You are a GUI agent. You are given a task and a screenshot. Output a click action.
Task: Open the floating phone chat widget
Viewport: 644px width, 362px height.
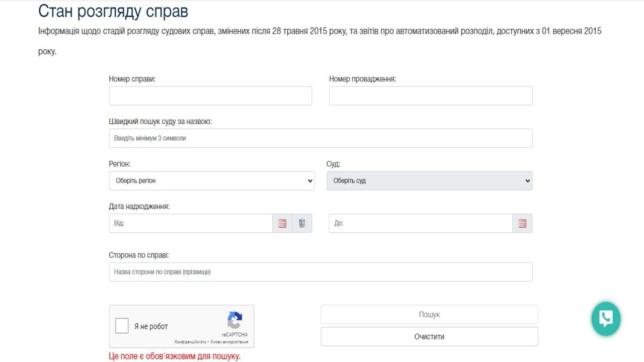point(606,319)
